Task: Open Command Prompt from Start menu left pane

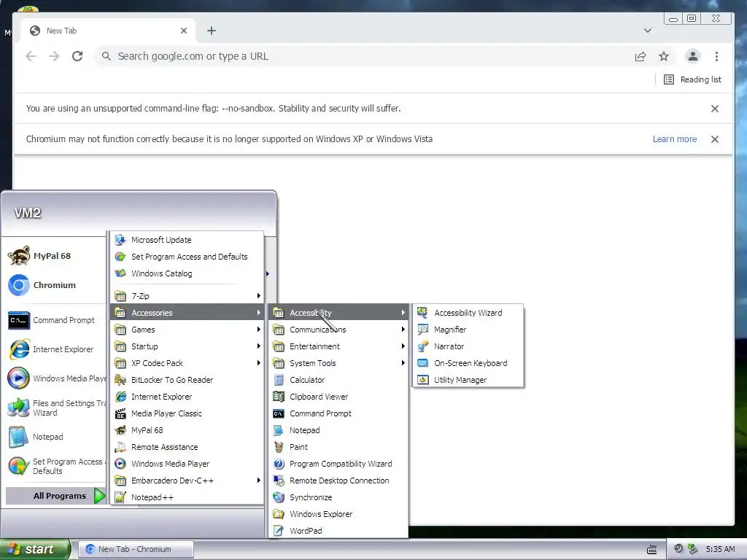Action: [x=55, y=320]
